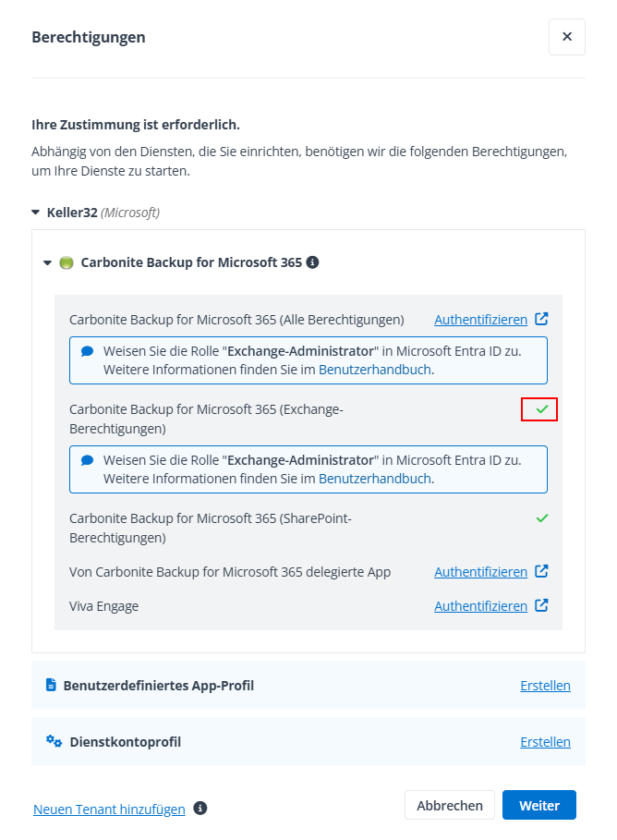Authenticate the delegierte App permission
The width and height of the screenshot is (617, 840).
tap(480, 572)
